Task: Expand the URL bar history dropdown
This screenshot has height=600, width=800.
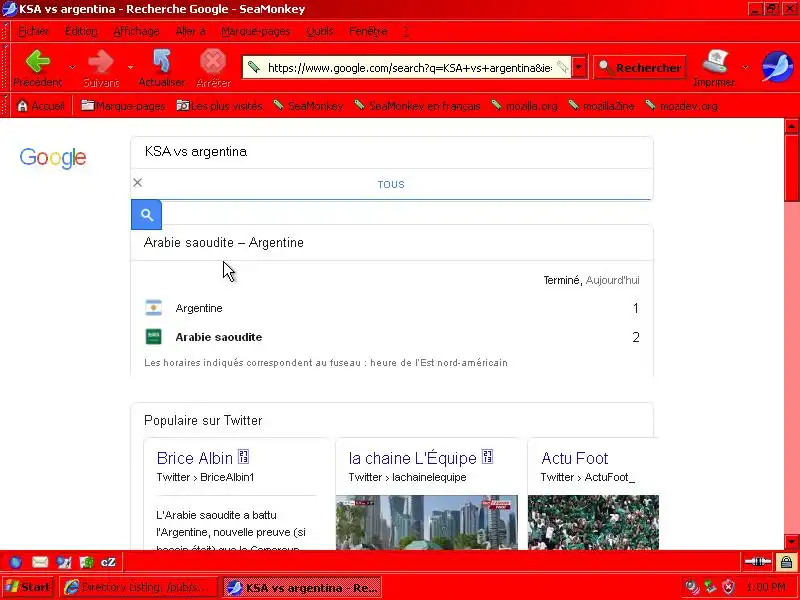Action: [x=579, y=67]
